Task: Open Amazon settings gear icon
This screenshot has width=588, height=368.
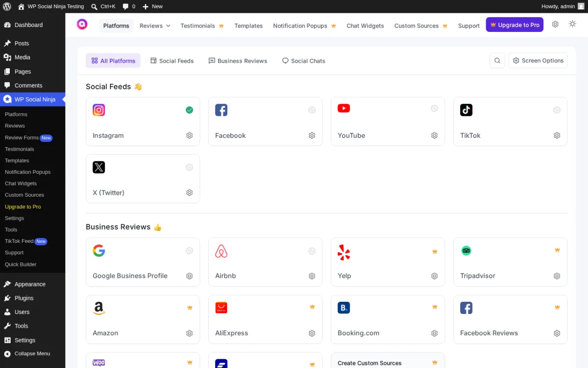Action: tap(190, 333)
